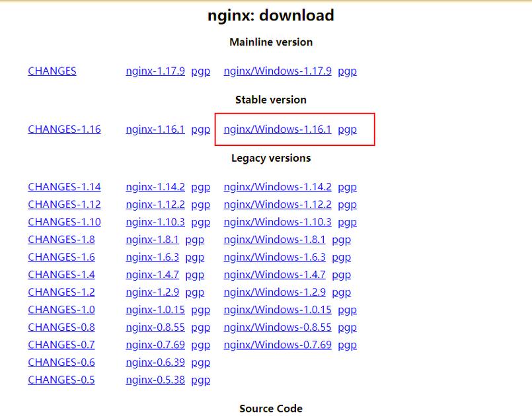Download the nginx-1.6.3 source
This screenshot has width=532, height=416.
153,258
